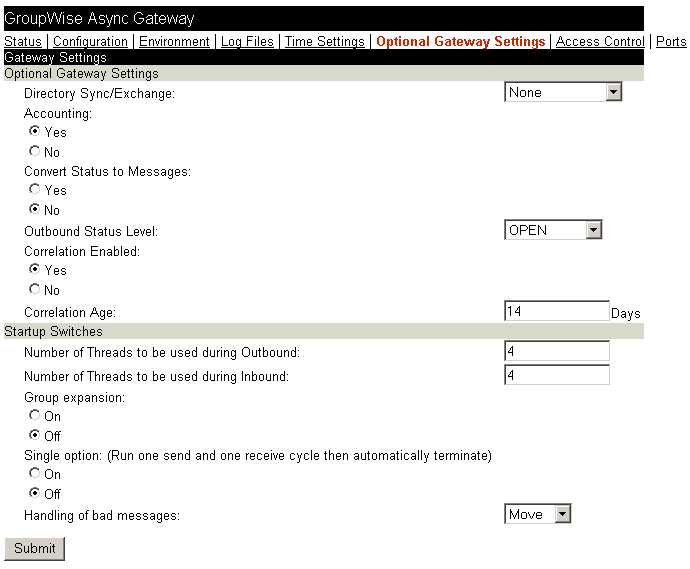Turn Single option On
Image resolution: width=690 pixels, height=569 pixels.
pos(34,473)
